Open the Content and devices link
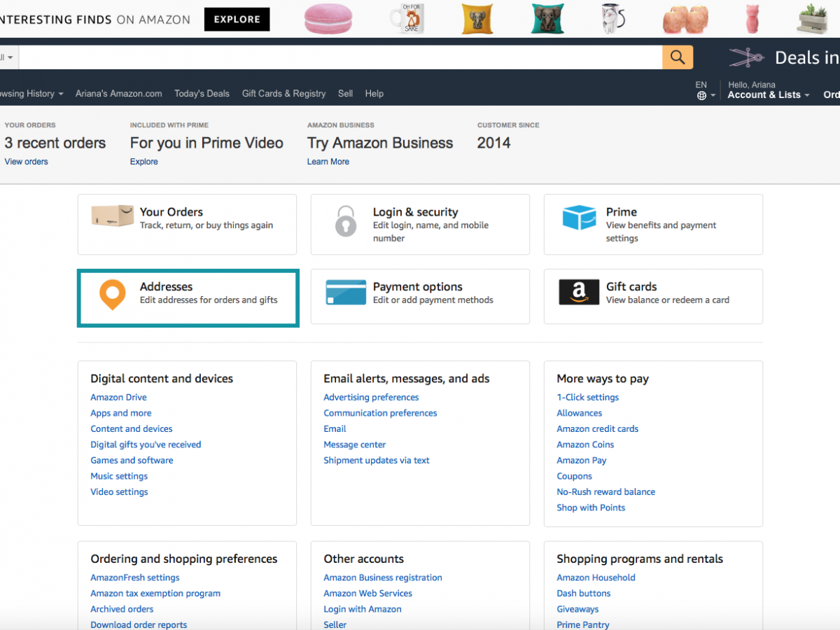Screen dimensions: 840x630 point(132,429)
